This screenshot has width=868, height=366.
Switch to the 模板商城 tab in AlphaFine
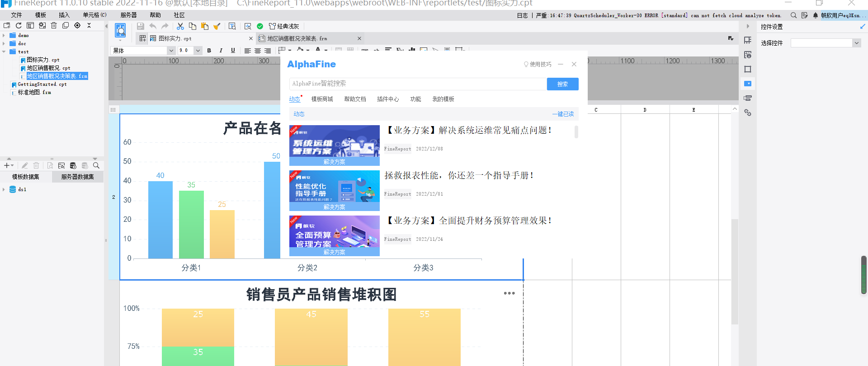point(322,99)
